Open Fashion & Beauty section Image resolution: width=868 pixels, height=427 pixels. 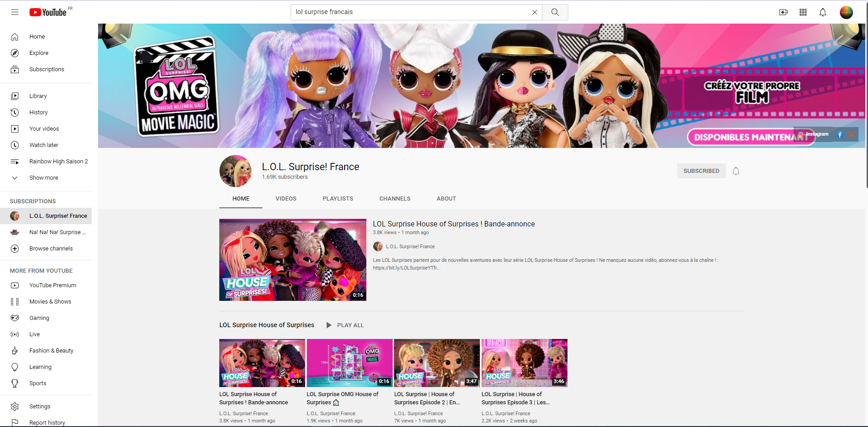click(46, 351)
